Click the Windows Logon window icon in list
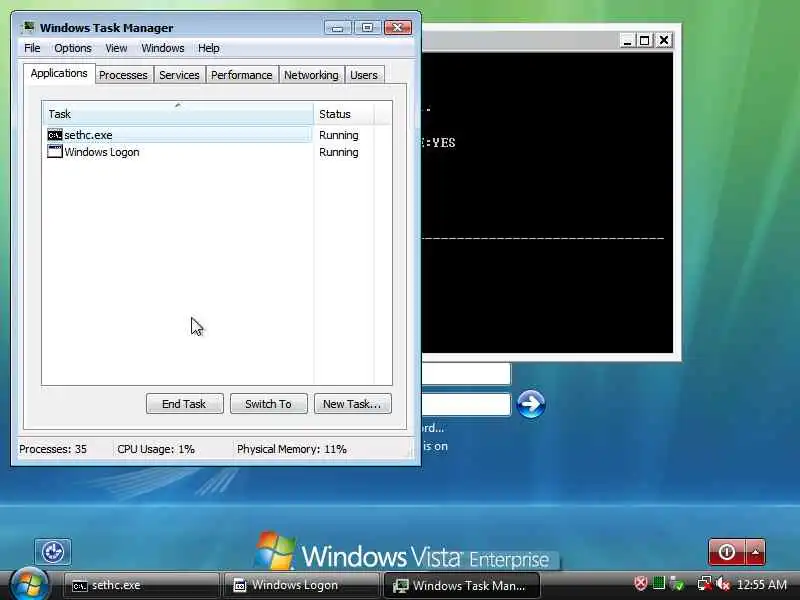Image resolution: width=800 pixels, height=600 pixels. point(55,152)
